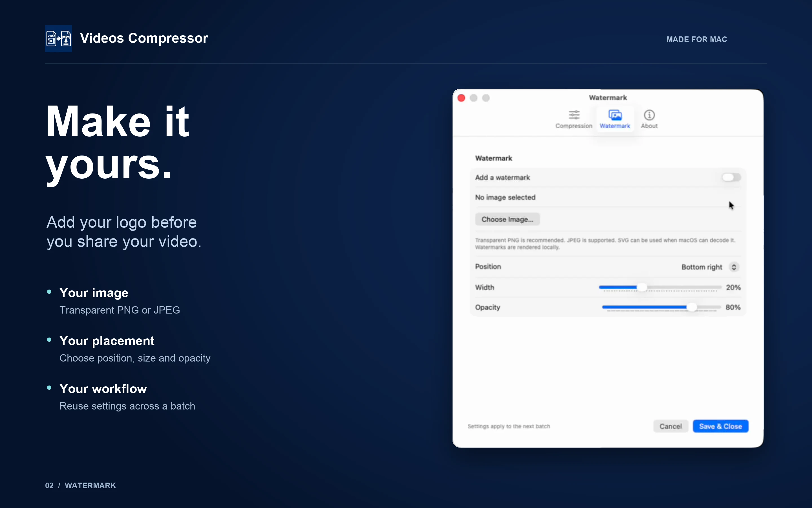Click the Your placement bullet heading
The image size is (812, 508).
click(x=107, y=341)
